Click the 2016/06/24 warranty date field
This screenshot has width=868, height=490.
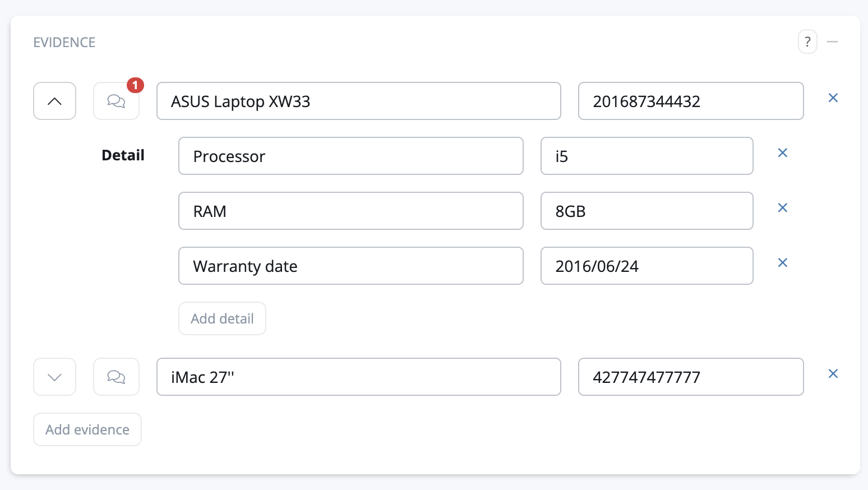pyautogui.click(x=646, y=266)
